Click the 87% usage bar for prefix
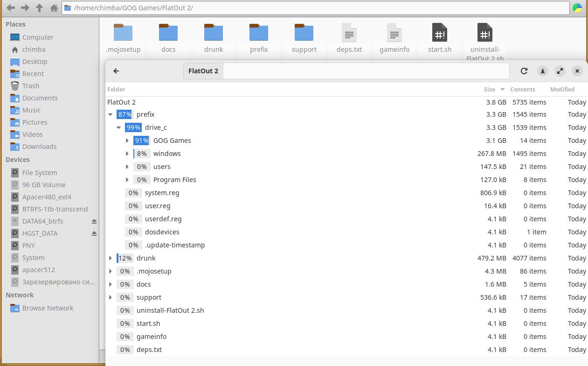 point(125,114)
